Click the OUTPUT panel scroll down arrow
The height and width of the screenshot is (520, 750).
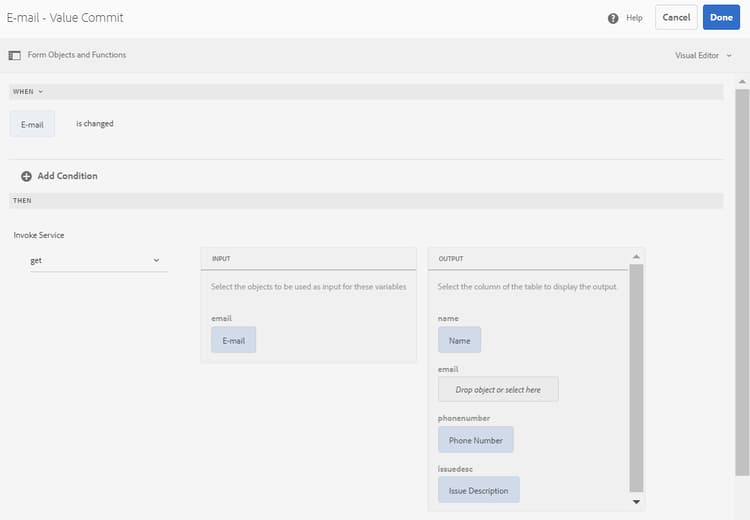pyautogui.click(x=636, y=502)
